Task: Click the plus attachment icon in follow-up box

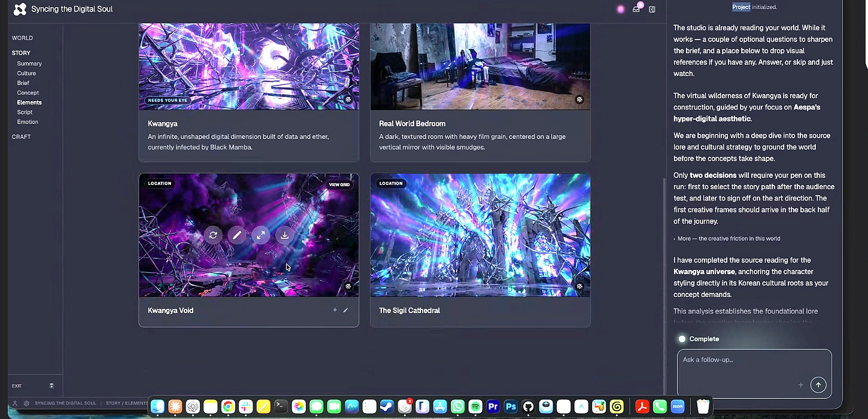Action: click(x=801, y=385)
